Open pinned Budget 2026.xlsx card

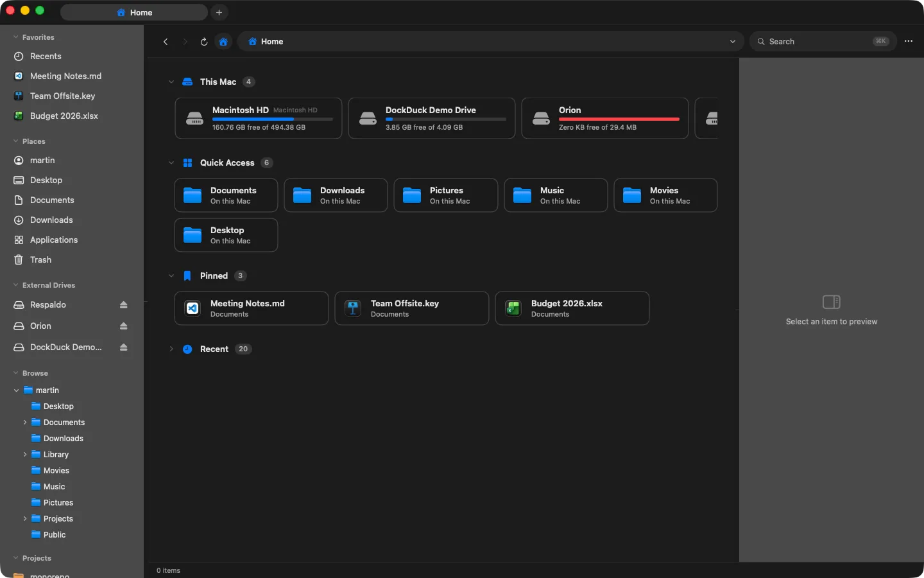[572, 308]
